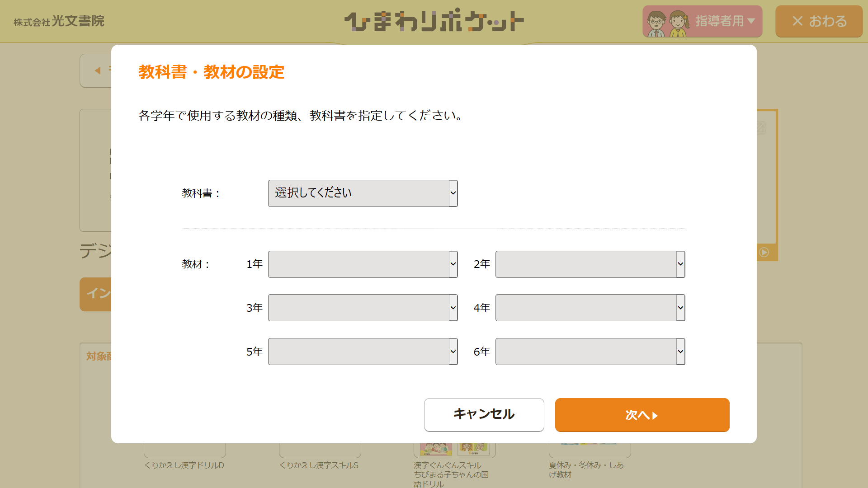
Task: Open the 3年 material dropdown
Action: [363, 308]
